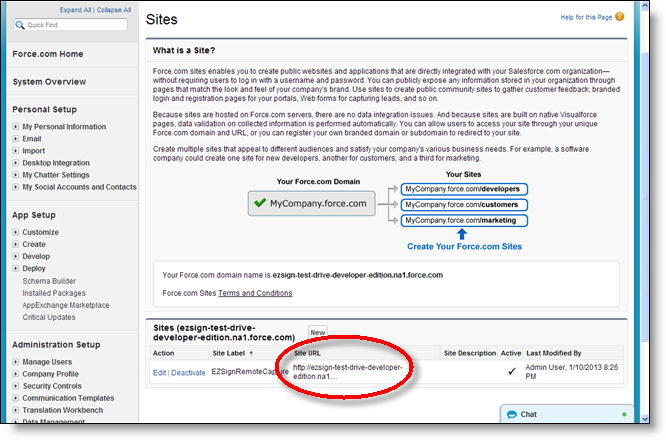
Task: Click the green chat status dot
Action: pyautogui.click(x=624, y=414)
